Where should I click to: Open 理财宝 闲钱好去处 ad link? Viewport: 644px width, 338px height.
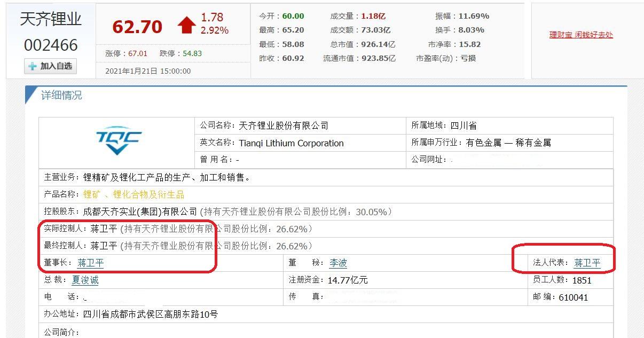pos(581,35)
